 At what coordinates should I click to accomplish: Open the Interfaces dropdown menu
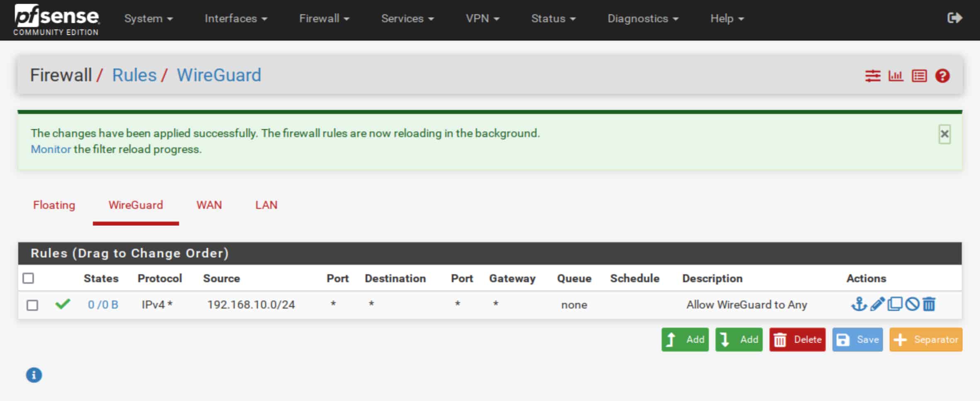click(x=236, y=19)
